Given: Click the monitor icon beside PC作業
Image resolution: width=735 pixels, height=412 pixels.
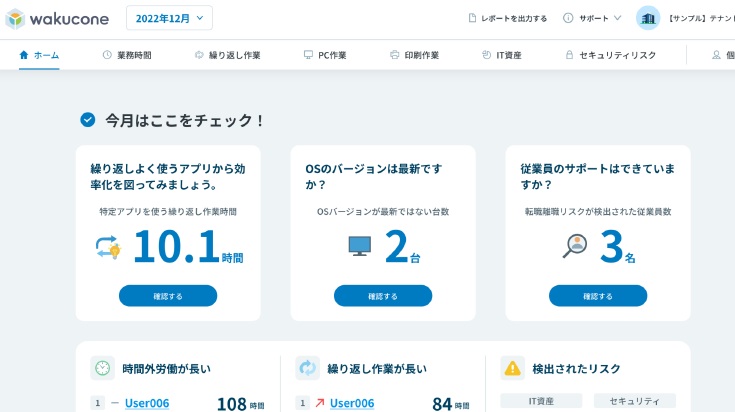Looking at the screenshot, I should (x=308, y=55).
